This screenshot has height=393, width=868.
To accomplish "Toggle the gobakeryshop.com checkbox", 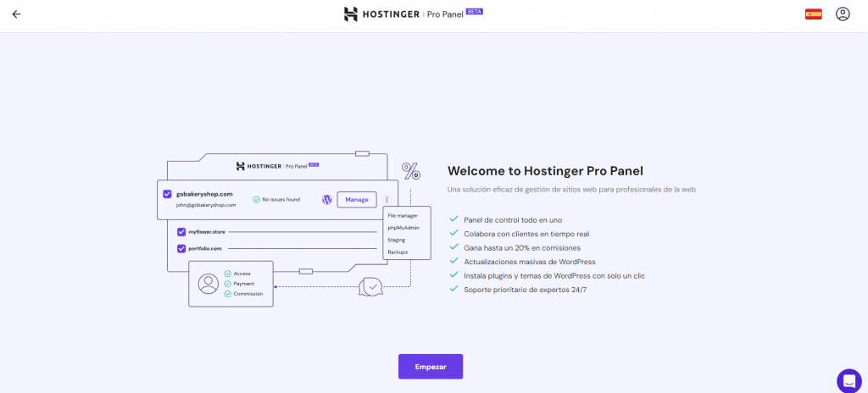I will point(167,194).
